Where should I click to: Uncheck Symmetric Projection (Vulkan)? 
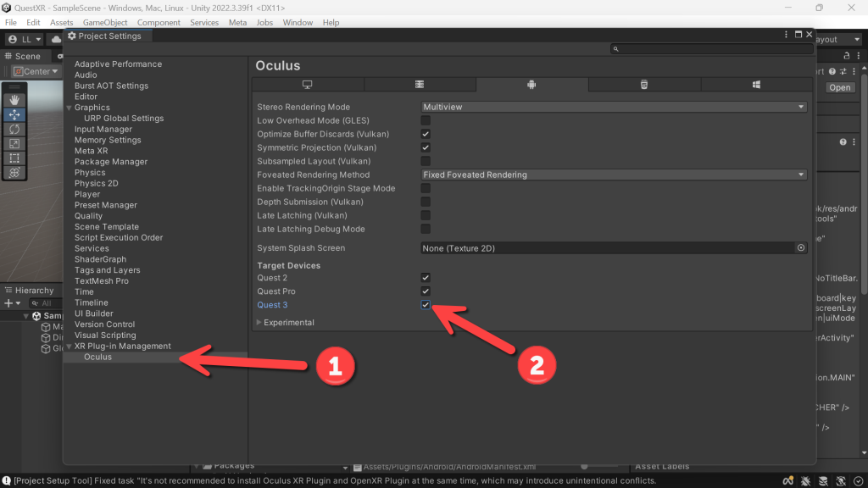point(426,147)
